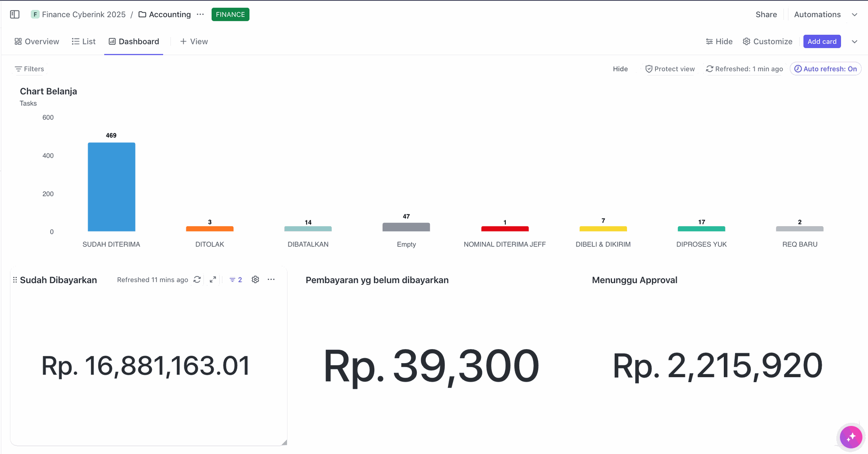Toggle Auto refresh On setting
This screenshot has height=454, width=868.
826,69
